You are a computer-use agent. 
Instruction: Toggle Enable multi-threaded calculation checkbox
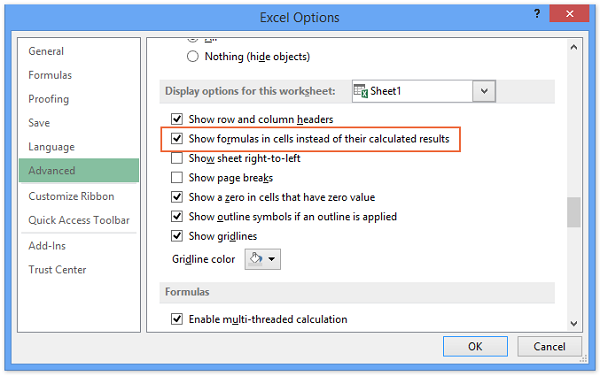pyautogui.click(x=177, y=319)
